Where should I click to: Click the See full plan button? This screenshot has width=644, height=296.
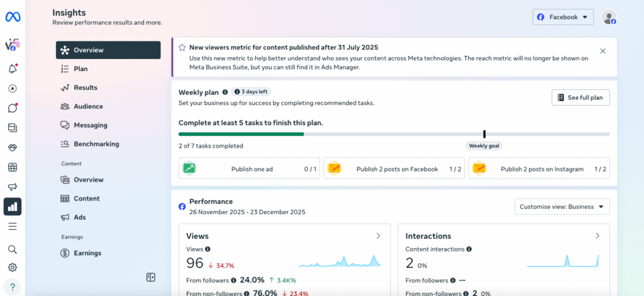click(580, 97)
